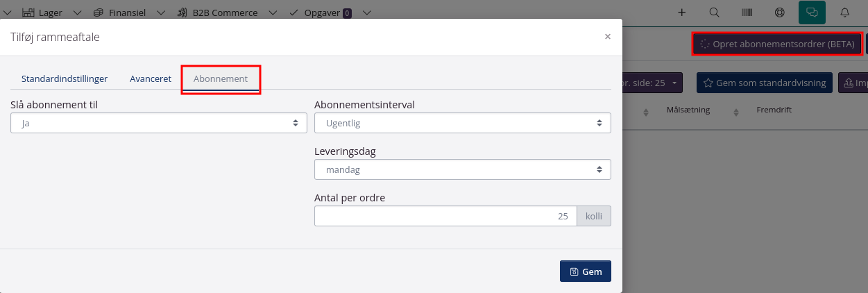This screenshot has width=868, height=293.
Task: Select the Abonnement tab
Action: pos(221,79)
